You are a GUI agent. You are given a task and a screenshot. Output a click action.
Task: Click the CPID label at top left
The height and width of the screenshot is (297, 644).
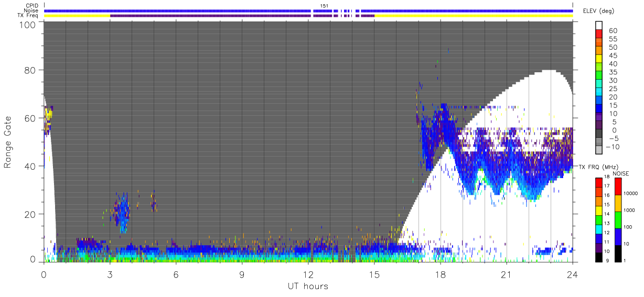(x=31, y=6)
